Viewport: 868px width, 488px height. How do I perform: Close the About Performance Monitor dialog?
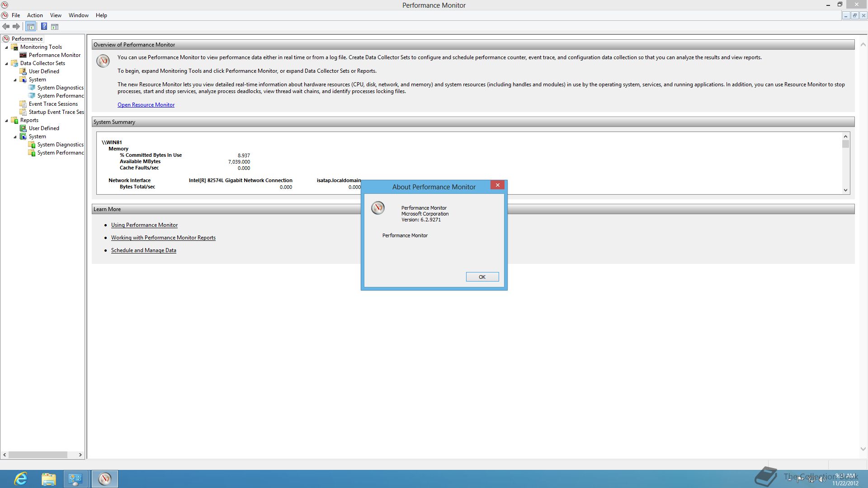click(x=497, y=185)
